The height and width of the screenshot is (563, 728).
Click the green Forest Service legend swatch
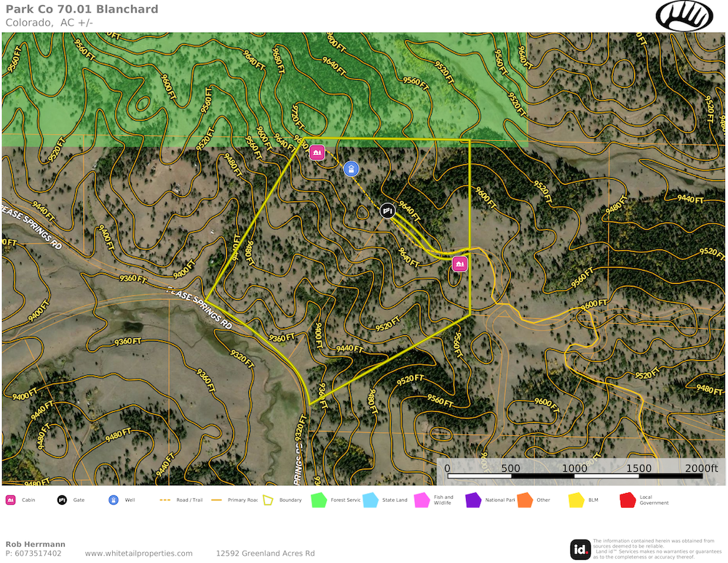tap(319, 500)
